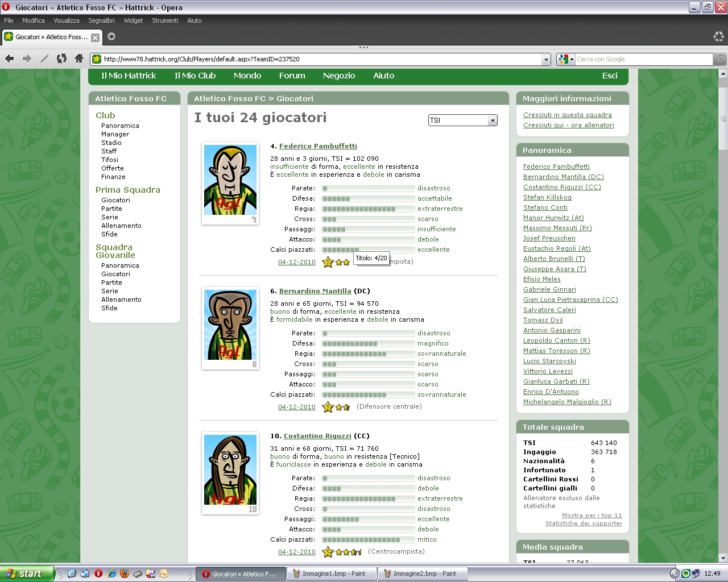
Task: Open the Modifica menu
Action: pyautogui.click(x=34, y=20)
